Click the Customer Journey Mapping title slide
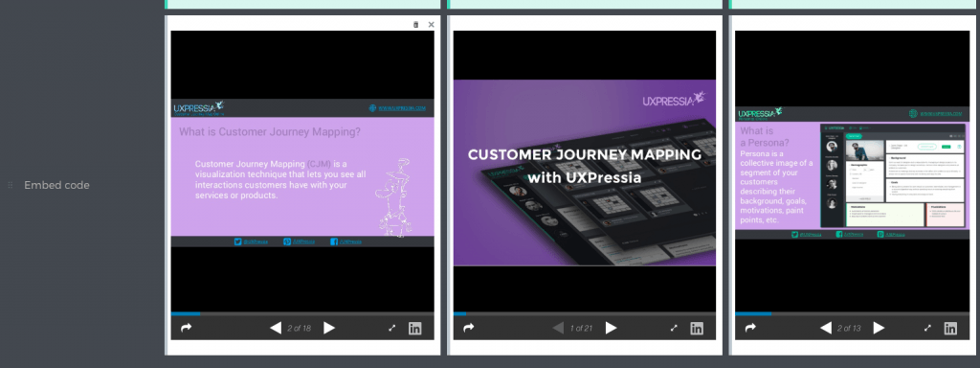 coord(585,172)
